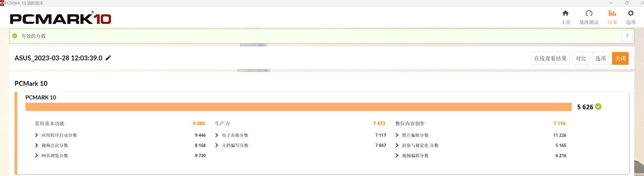Open the Options (选项) gear icon

coord(631,13)
